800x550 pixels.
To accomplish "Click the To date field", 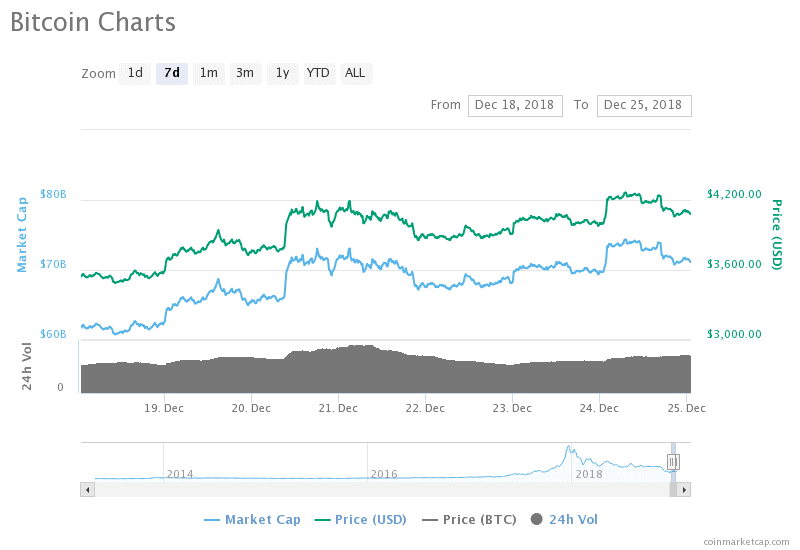I will pyautogui.click(x=644, y=106).
